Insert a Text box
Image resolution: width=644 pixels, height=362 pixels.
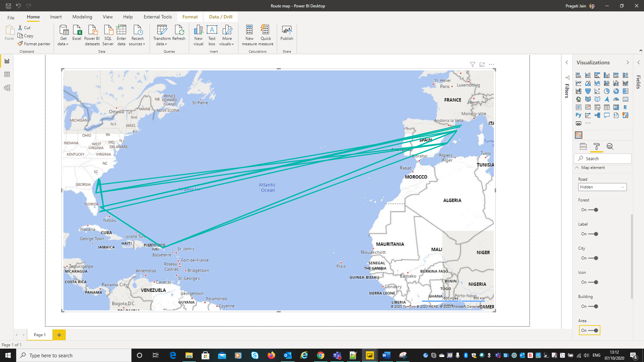(212, 35)
